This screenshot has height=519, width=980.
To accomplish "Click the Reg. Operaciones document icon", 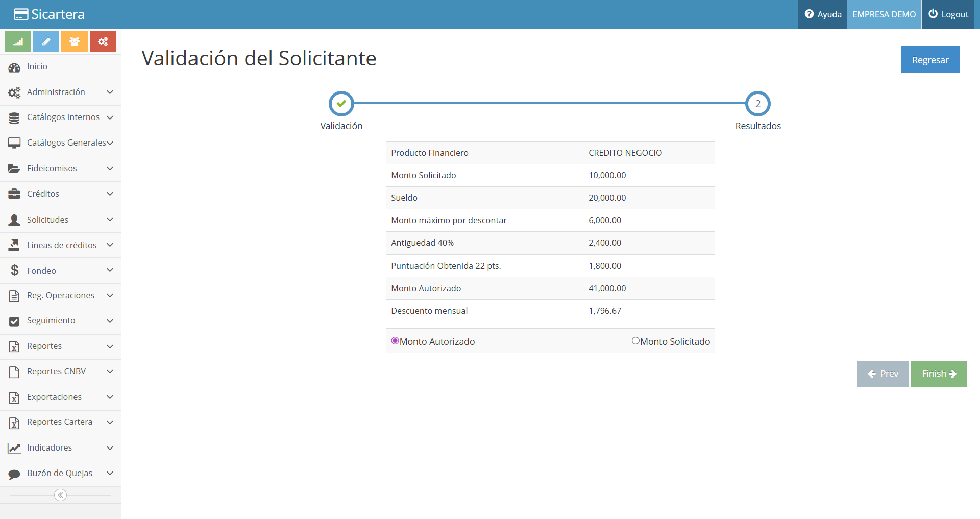I will [x=14, y=296].
